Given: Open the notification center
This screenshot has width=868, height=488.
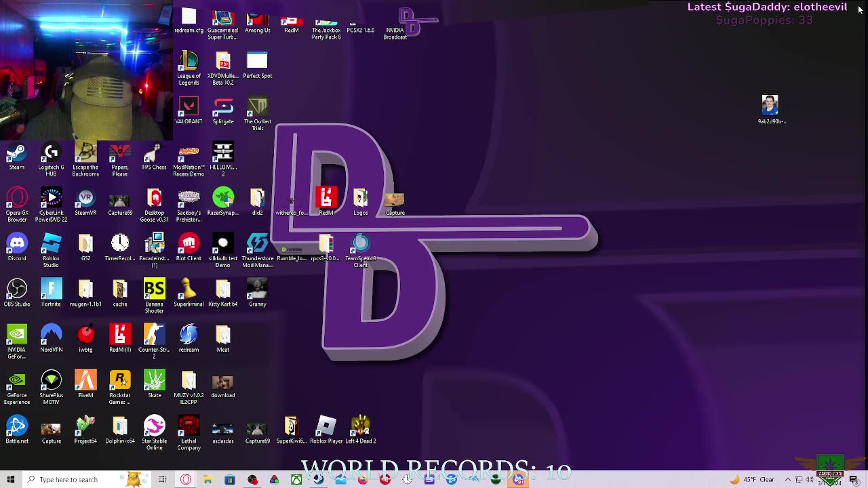Looking at the screenshot, I should pyautogui.click(x=854, y=480).
